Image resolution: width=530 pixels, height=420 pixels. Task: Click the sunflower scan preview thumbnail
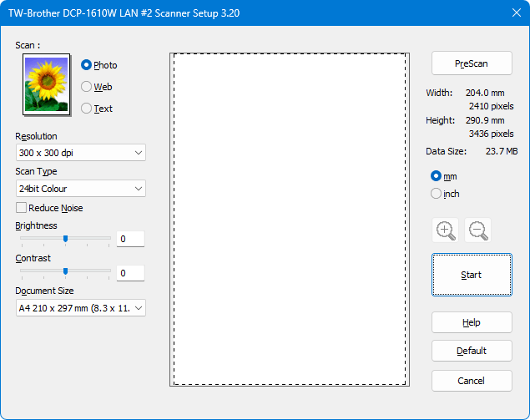[x=45, y=84]
